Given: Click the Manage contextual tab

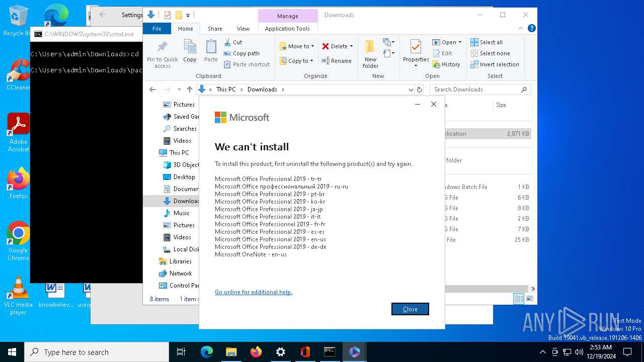Looking at the screenshot, I should pos(288,16).
